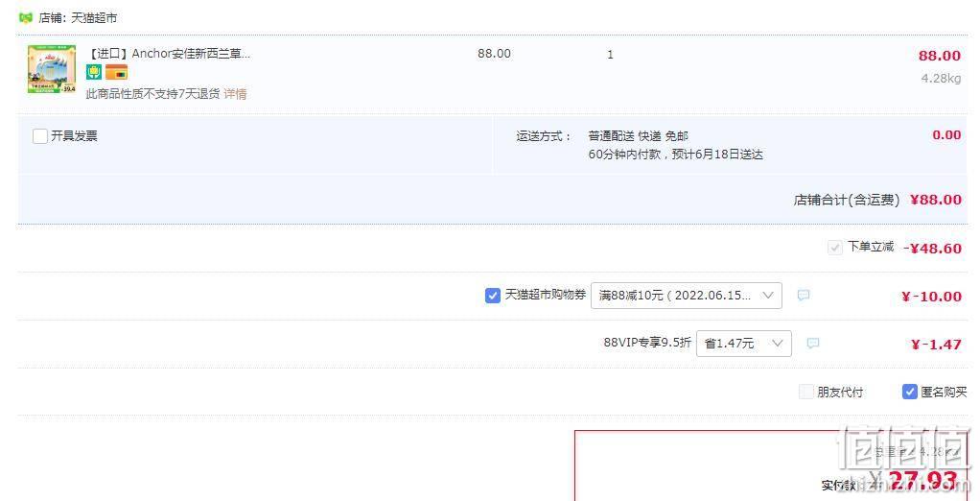
Task: Click the 0.00 shipping fee value
Action: [946, 135]
